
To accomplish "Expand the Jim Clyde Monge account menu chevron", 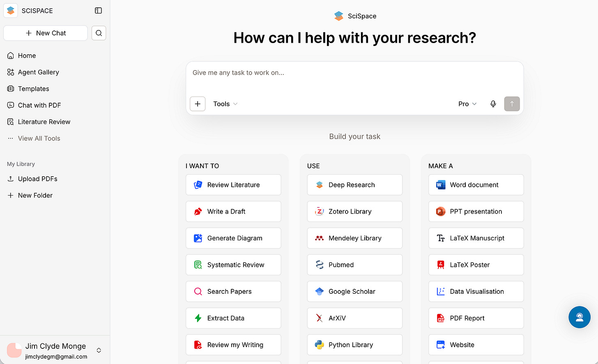I will click(x=99, y=350).
